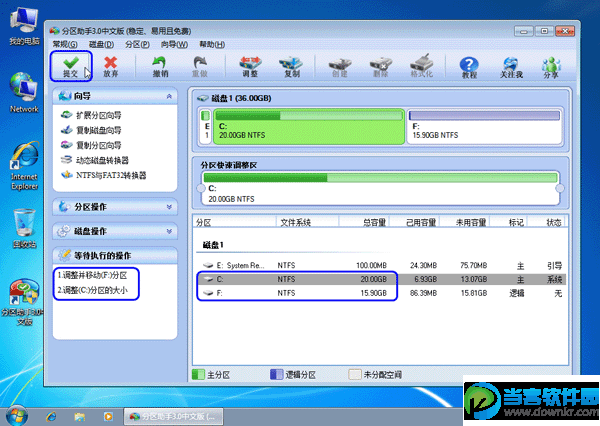
Task: Open the 复制 (Copy) partition tool
Action: (x=292, y=66)
